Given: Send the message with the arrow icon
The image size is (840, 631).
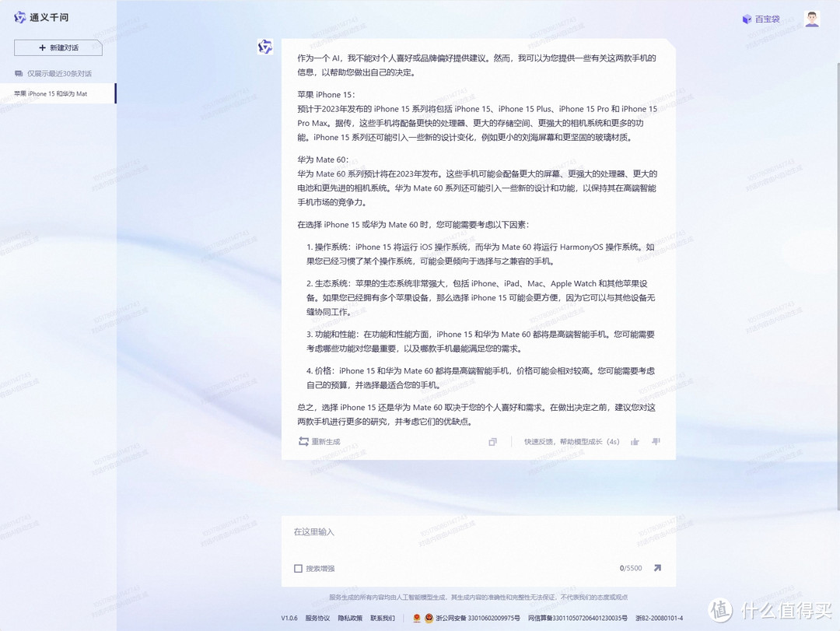Looking at the screenshot, I should [x=657, y=568].
